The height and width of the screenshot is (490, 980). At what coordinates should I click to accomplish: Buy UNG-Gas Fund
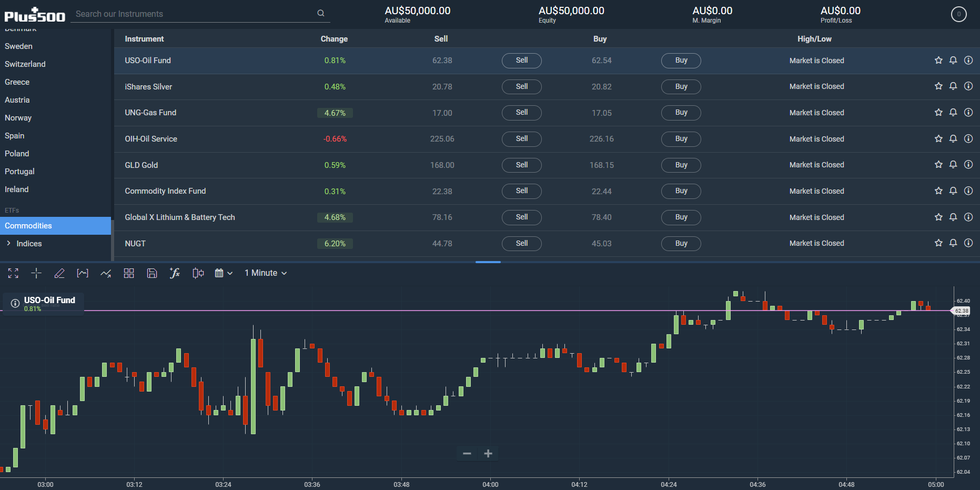pyautogui.click(x=681, y=113)
